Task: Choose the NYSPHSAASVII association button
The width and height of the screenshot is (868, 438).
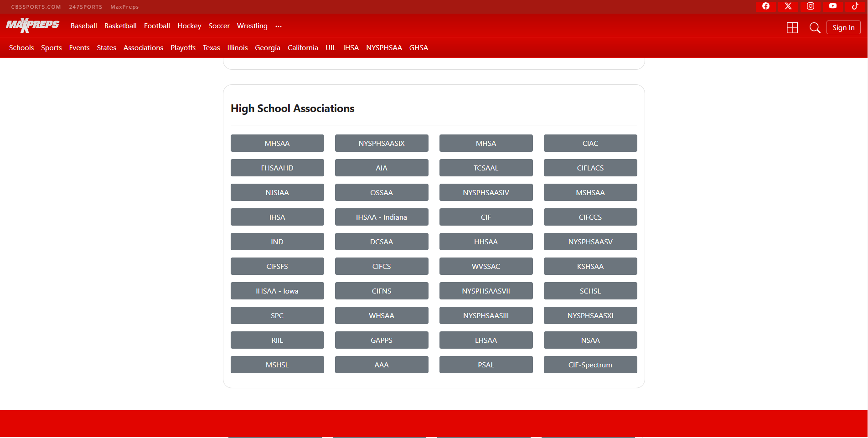Action: point(486,291)
